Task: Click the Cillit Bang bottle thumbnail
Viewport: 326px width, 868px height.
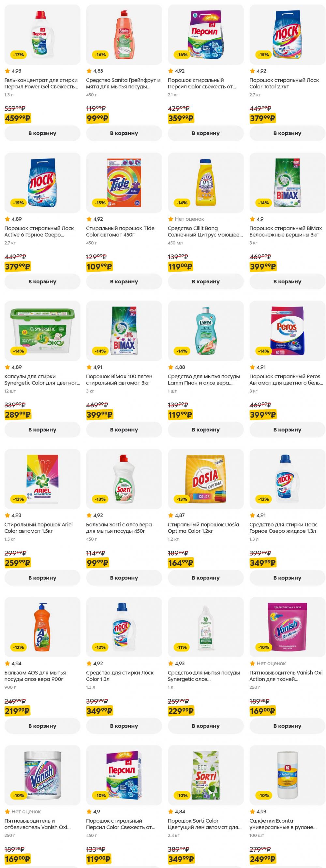Action: (205, 183)
